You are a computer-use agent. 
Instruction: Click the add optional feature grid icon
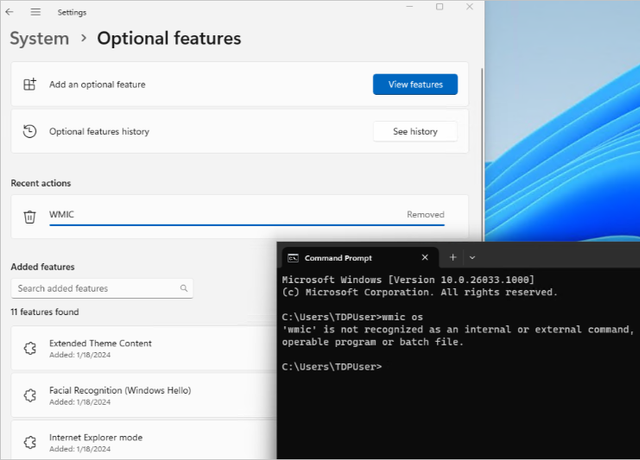(x=29, y=84)
